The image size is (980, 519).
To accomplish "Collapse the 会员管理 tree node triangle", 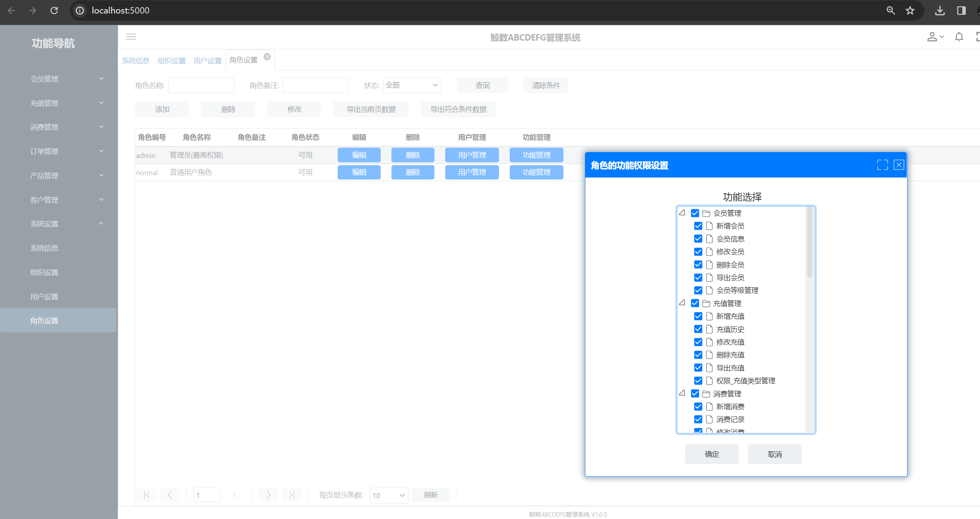I will 682,213.
